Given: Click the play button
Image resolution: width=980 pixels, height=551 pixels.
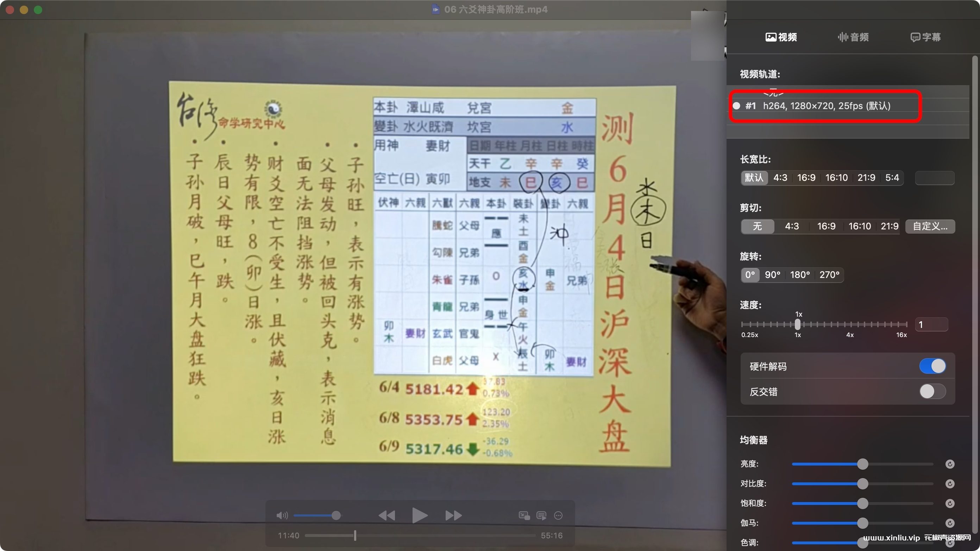Looking at the screenshot, I should [x=420, y=515].
